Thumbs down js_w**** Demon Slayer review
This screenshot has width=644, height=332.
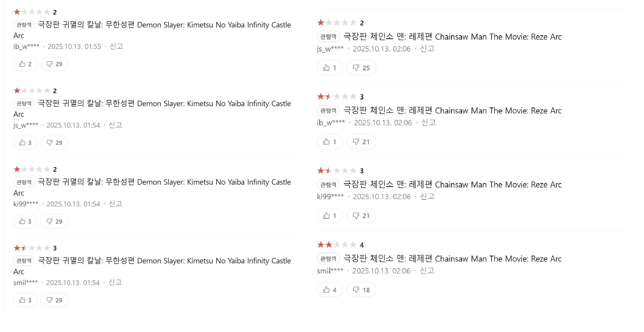[54, 143]
